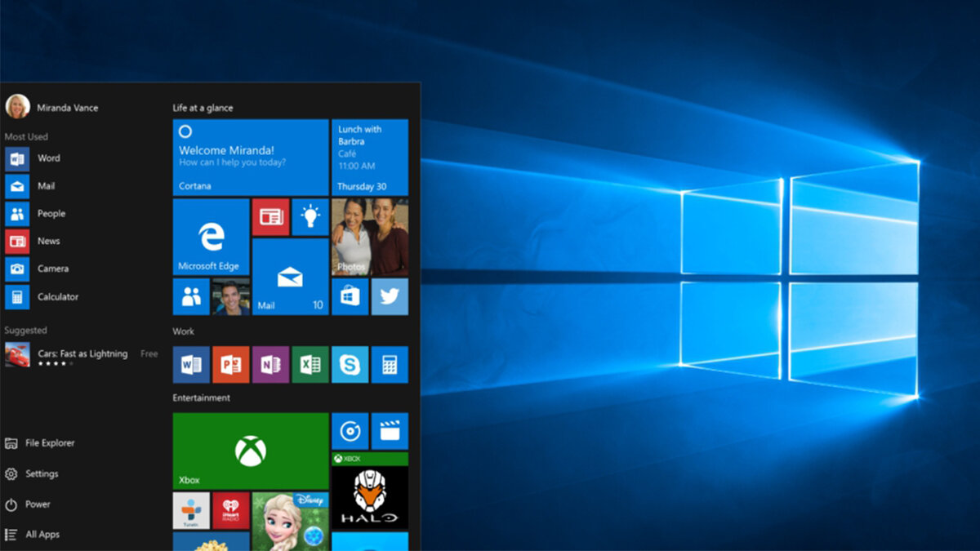
Task: Open the Groove Music disc tile
Action: (x=350, y=431)
